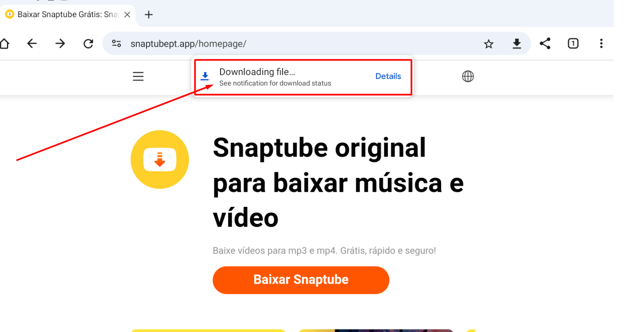The image size is (644, 332).
Task: Navigate back with the left arrow
Action: point(32,43)
